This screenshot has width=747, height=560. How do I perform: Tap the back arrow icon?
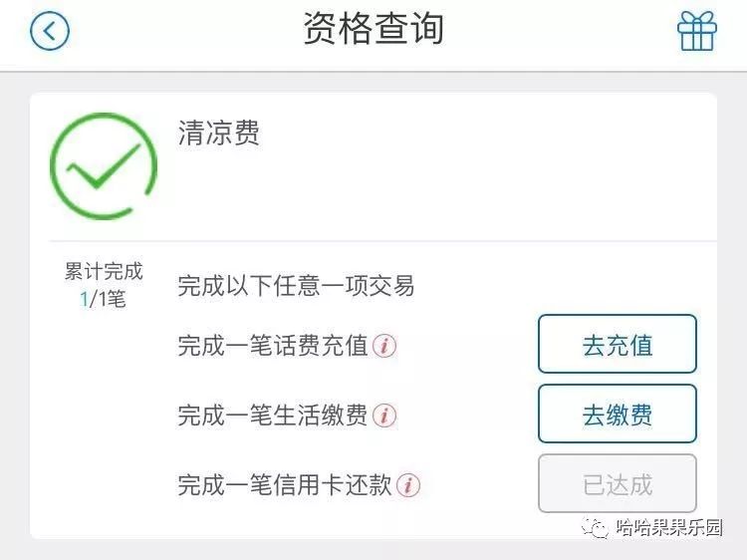[49, 30]
